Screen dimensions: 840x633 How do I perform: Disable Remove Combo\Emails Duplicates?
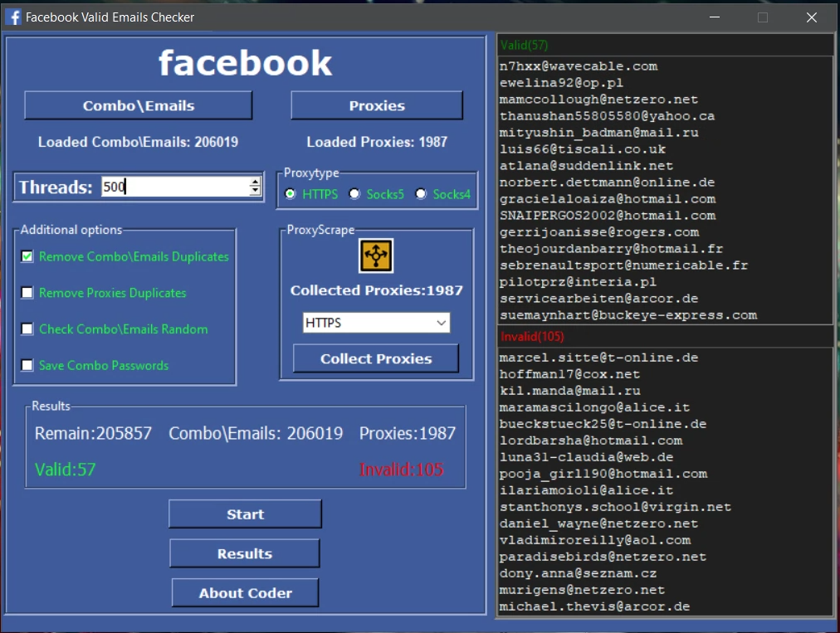pyautogui.click(x=27, y=256)
